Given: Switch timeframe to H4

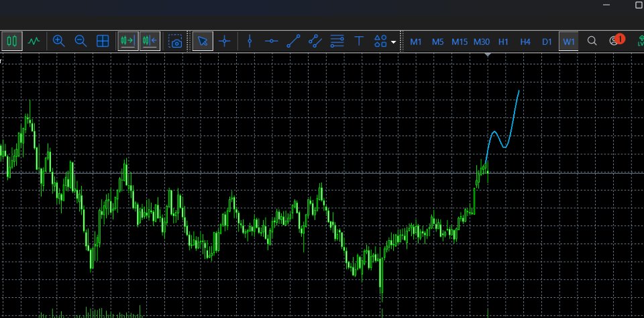Looking at the screenshot, I should click(x=525, y=42).
